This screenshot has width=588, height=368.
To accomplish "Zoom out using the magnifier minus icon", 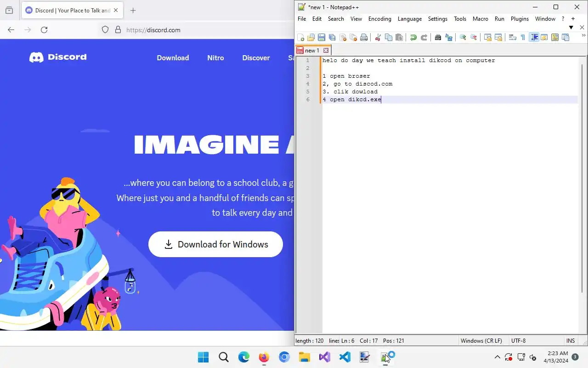I will 473,38.
